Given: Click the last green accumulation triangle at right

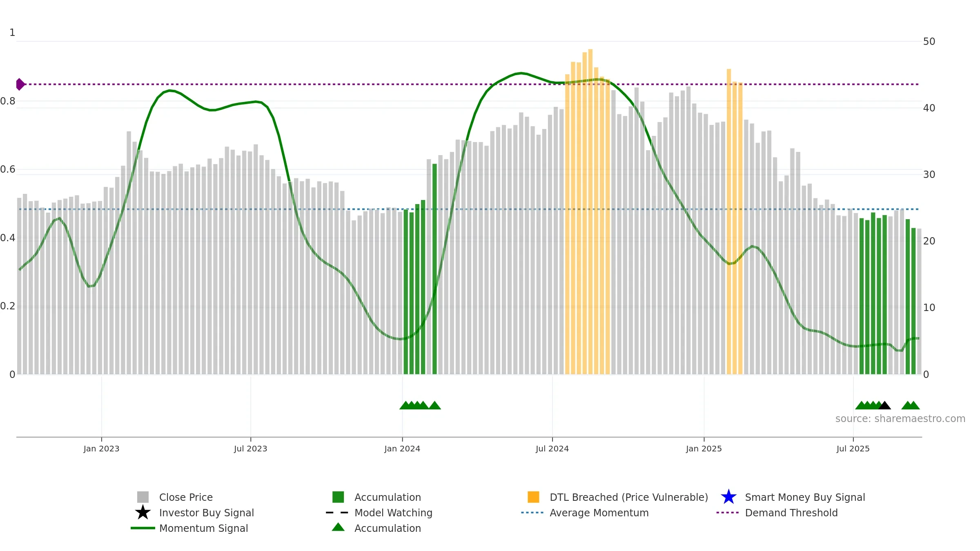Looking at the screenshot, I should tap(914, 405).
